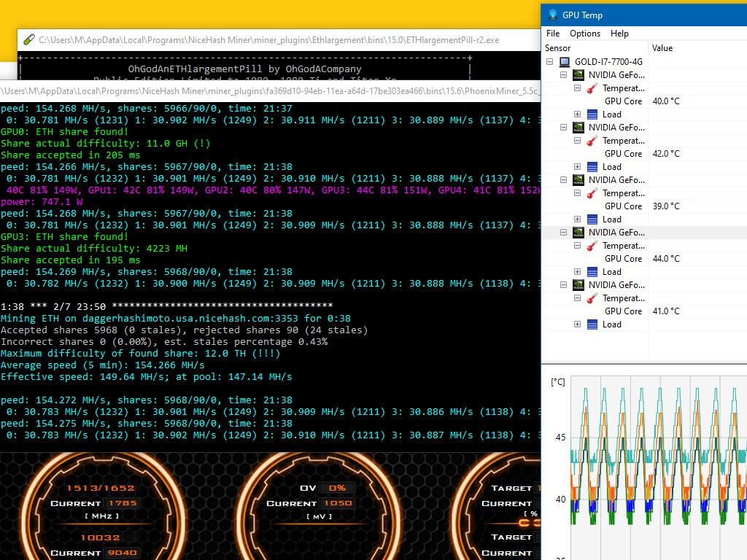
Task: Click the Load icon below 44.0 °C reading
Action: click(x=592, y=271)
